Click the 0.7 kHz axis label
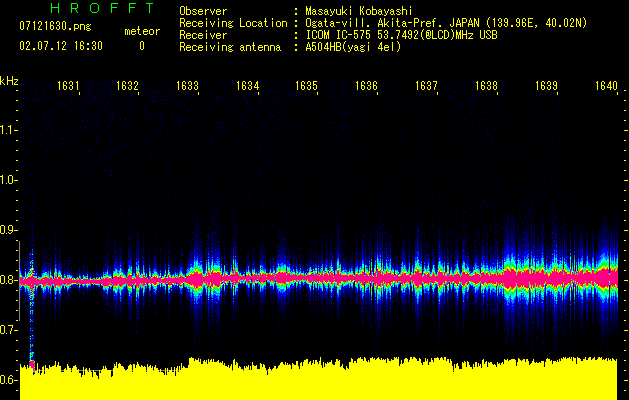Image resolution: width=629 pixels, height=400 pixels. pos(9,330)
